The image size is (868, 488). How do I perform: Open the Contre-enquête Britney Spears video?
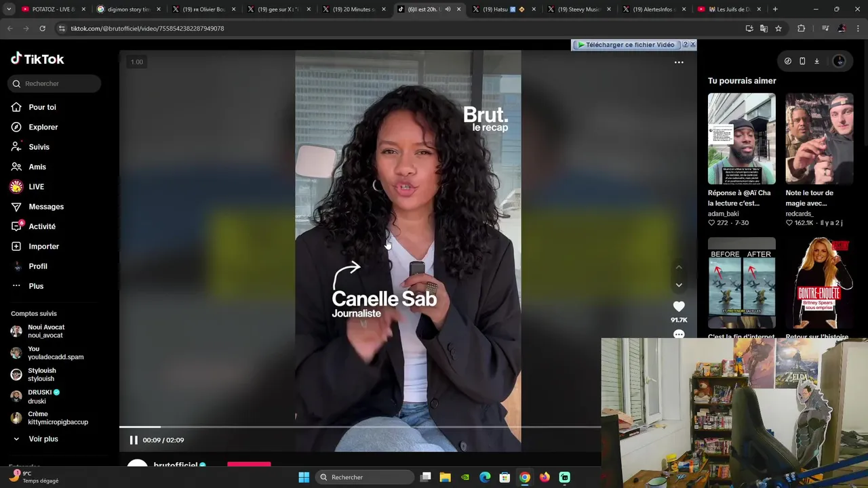coord(819,283)
